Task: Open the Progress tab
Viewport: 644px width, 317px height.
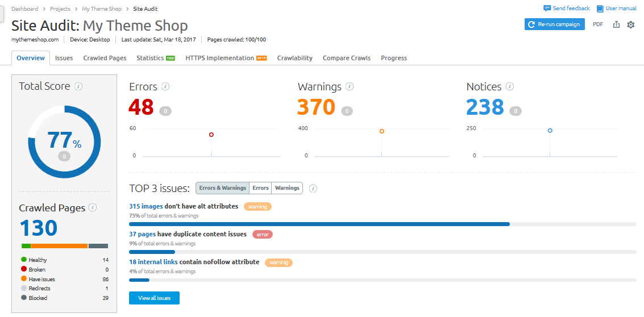Action: 394,58
